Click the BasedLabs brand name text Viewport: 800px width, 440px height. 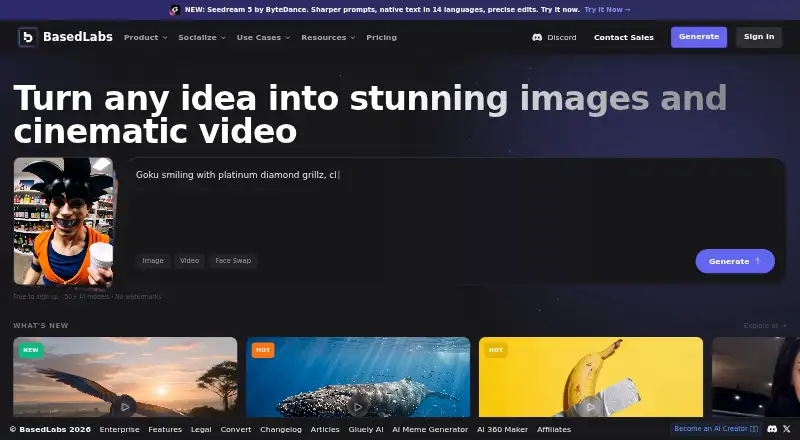pos(78,37)
